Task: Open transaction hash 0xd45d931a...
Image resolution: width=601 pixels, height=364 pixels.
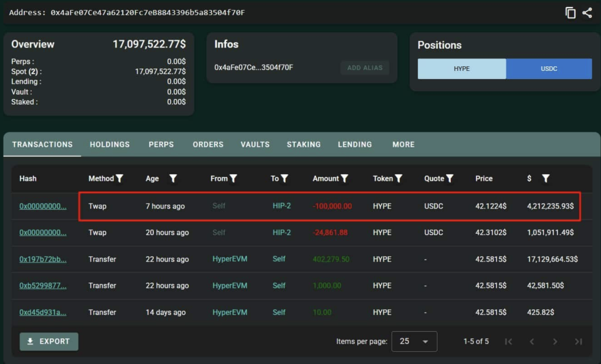Action: 43,312
